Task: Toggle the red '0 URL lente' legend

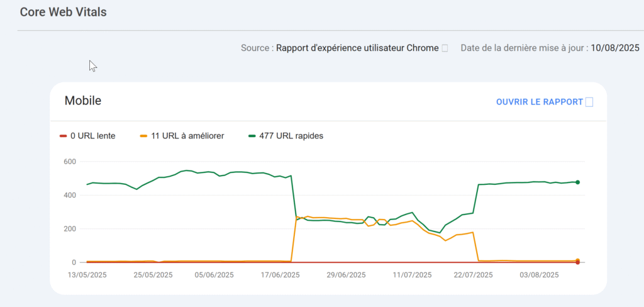Action: [87, 136]
